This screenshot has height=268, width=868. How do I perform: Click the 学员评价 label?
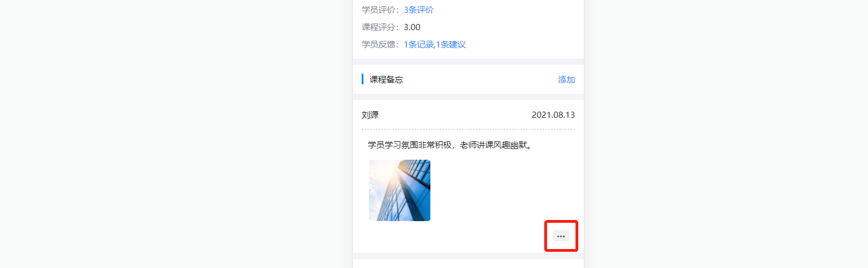[x=382, y=9]
